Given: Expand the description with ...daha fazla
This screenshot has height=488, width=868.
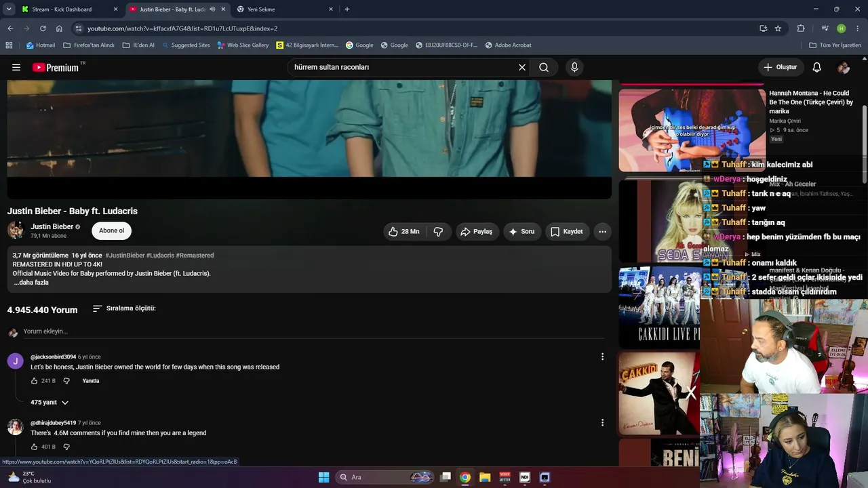Looking at the screenshot, I should pyautogui.click(x=31, y=283).
